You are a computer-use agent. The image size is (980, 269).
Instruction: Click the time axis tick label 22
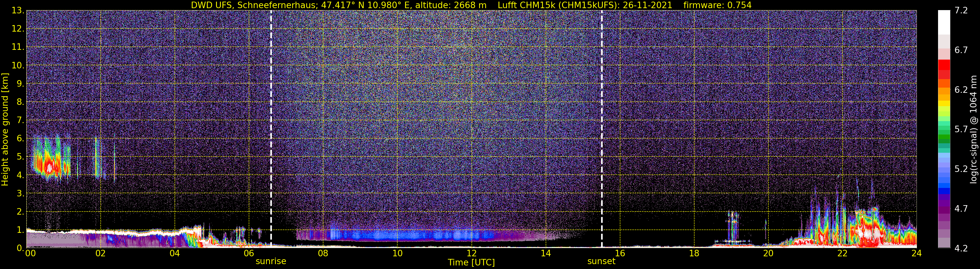842,253
